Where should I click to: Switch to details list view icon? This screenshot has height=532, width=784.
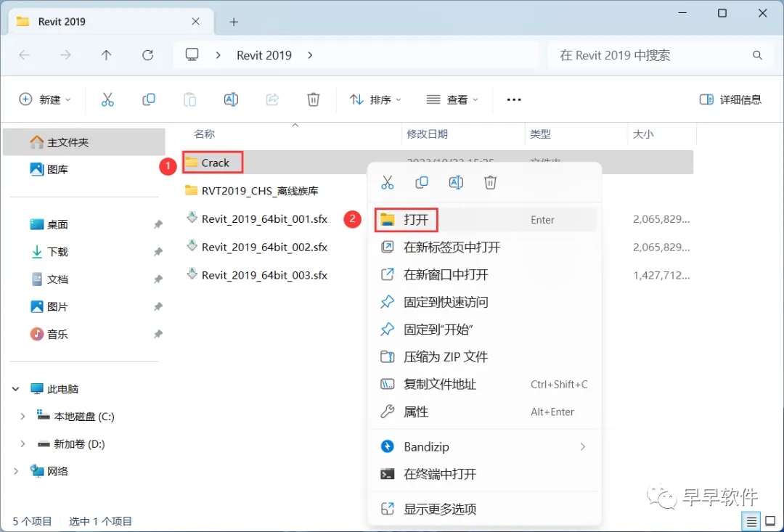[x=751, y=522]
